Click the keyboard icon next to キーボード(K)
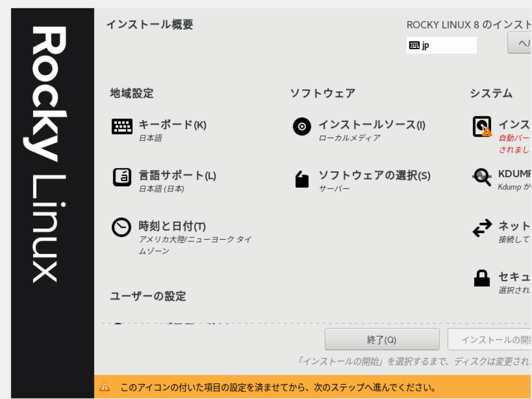Screen dimensions: 532x399 pos(122,126)
